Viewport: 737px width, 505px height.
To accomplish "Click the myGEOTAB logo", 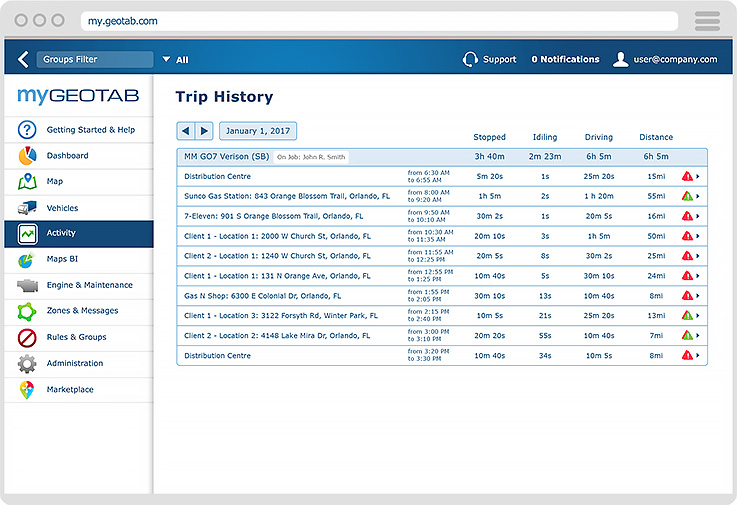I will tap(78, 95).
